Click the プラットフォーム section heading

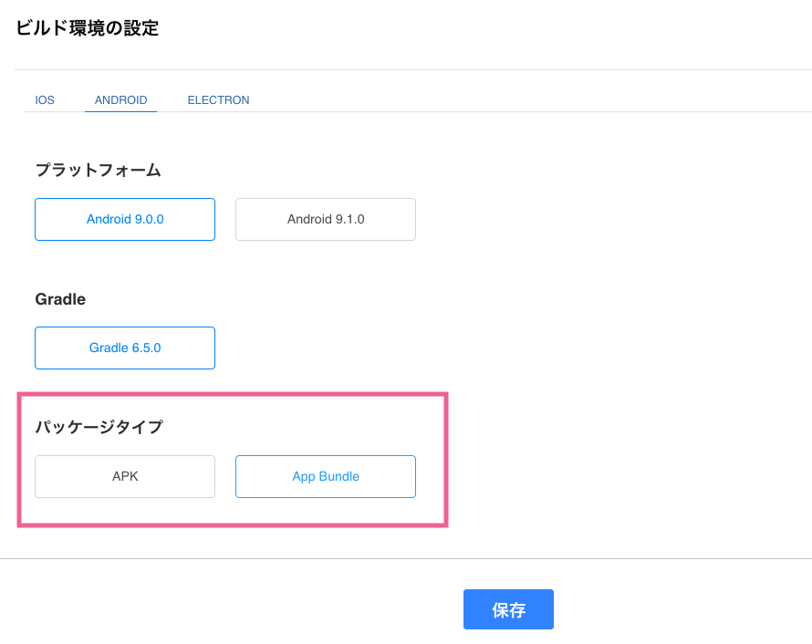[98, 170]
